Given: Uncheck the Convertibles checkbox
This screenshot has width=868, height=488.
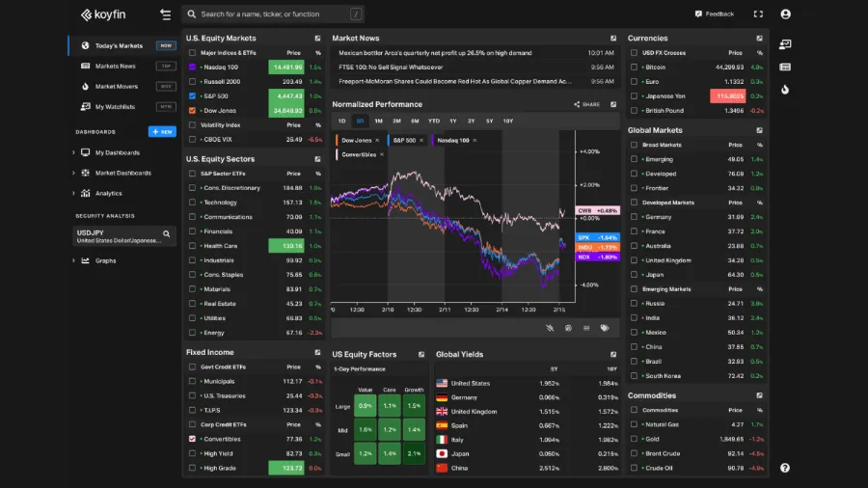Looking at the screenshot, I should click(192, 439).
